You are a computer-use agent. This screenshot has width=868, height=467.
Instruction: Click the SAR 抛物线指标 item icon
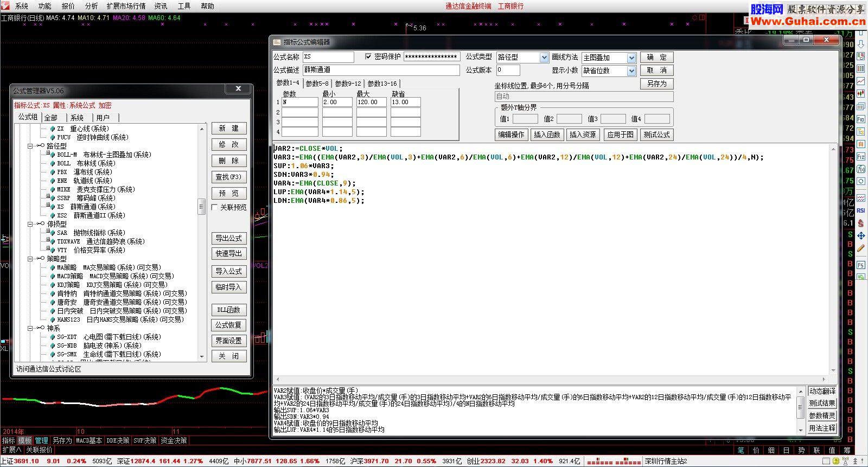pos(53,233)
